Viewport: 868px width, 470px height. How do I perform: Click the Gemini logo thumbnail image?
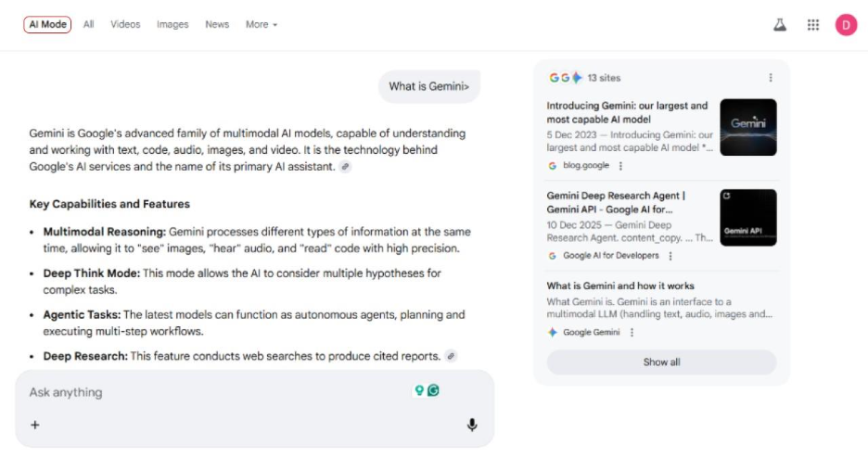(747, 127)
